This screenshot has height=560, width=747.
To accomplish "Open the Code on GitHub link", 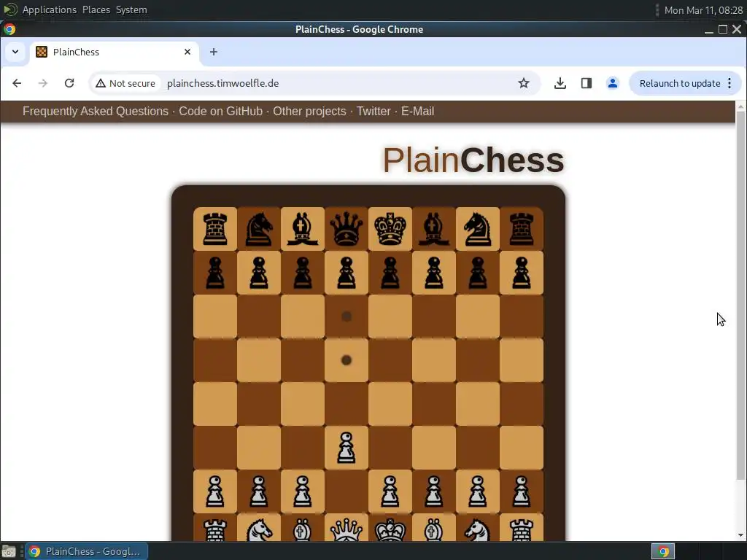I will tap(220, 111).
